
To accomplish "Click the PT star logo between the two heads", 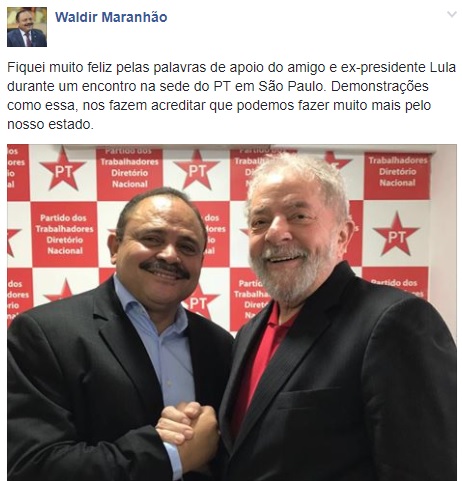I will [x=197, y=169].
